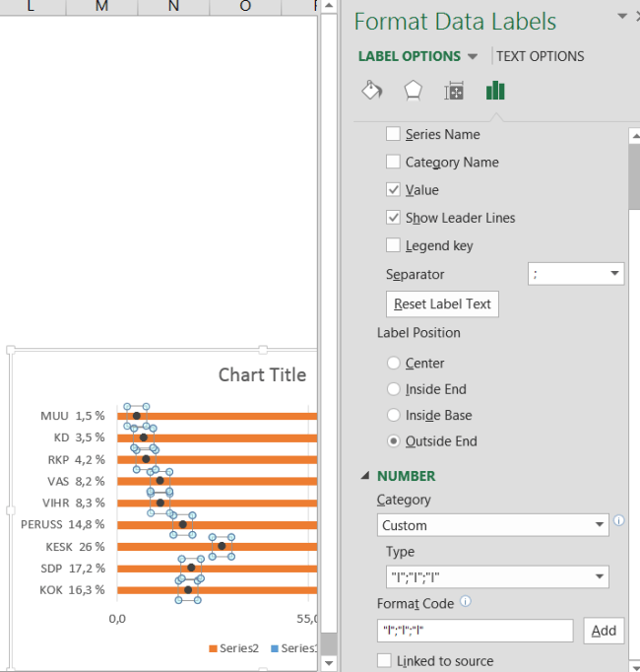The height and width of the screenshot is (672, 640).
Task: Click the info icon next to Category
Action: pos(619,520)
